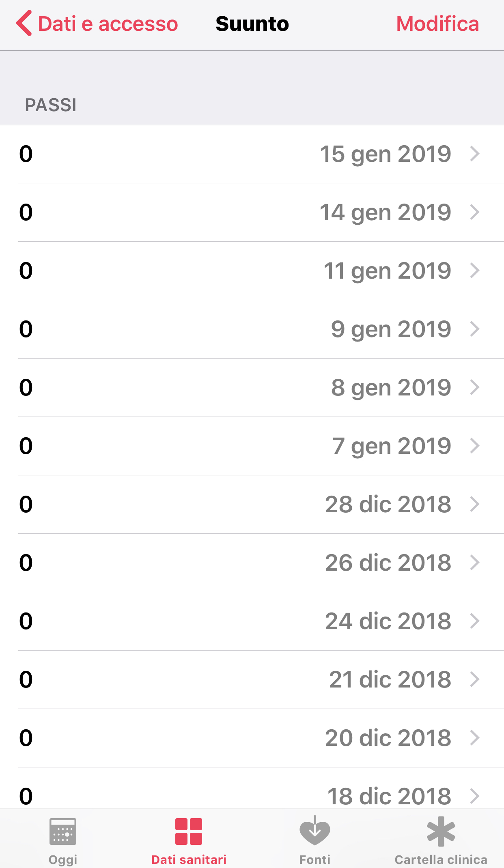
Task: Open chevron for 14 gen 2019
Action: pyautogui.click(x=475, y=212)
